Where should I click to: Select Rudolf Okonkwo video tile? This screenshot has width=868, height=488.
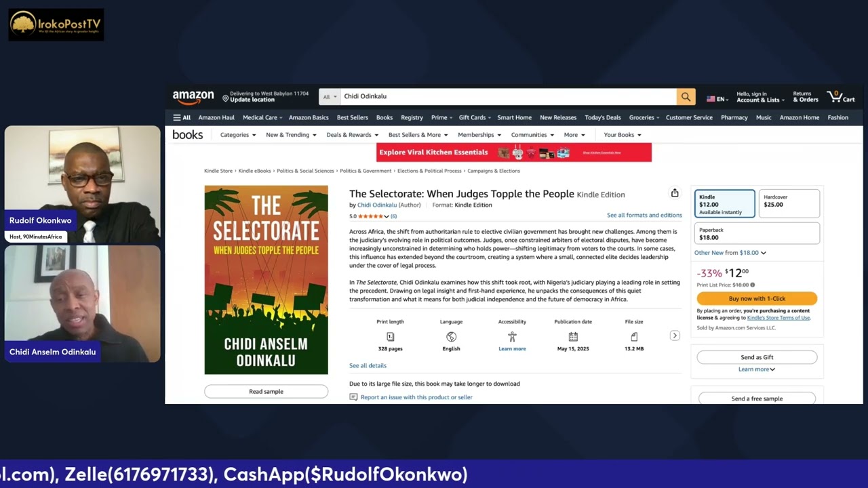point(83,184)
